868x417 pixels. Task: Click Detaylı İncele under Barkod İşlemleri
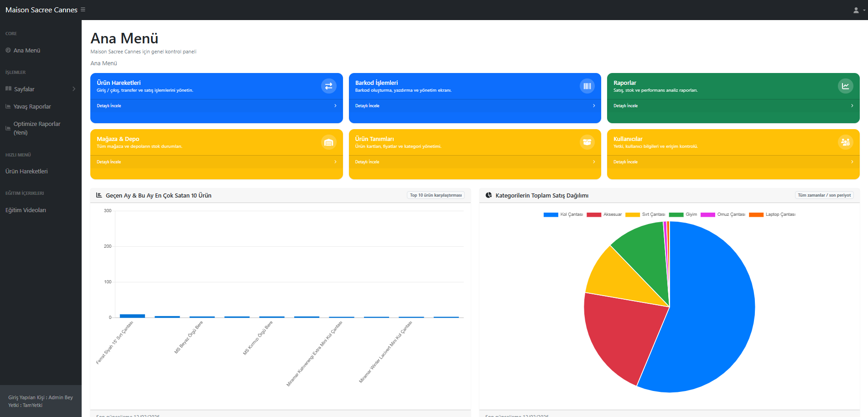(x=367, y=106)
